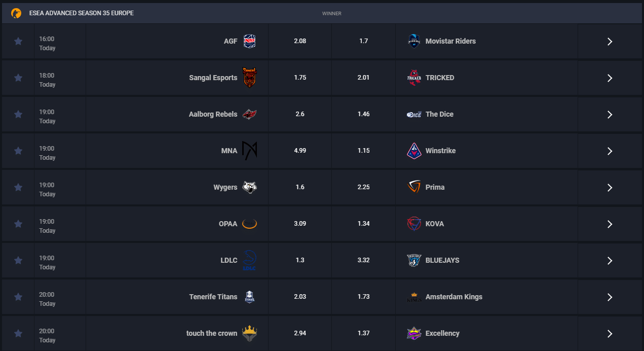Select the ESEA Advanced Season 35 Europe header

pyautogui.click(x=82, y=13)
